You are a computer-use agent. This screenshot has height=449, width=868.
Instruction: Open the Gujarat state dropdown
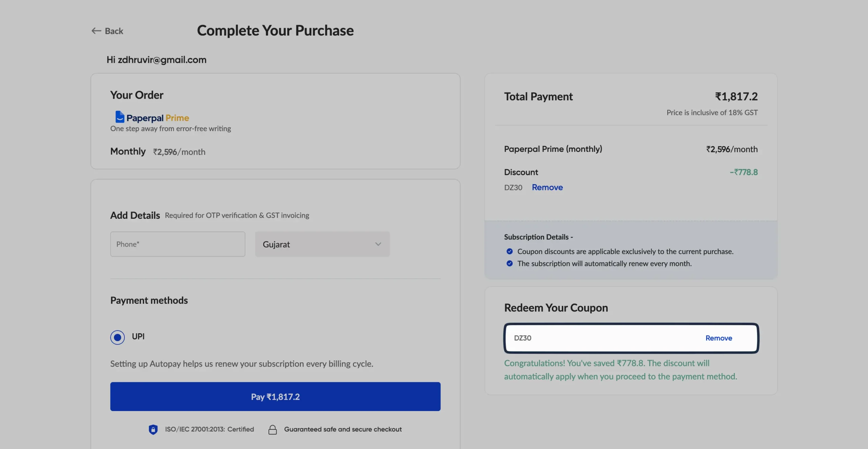coord(322,244)
